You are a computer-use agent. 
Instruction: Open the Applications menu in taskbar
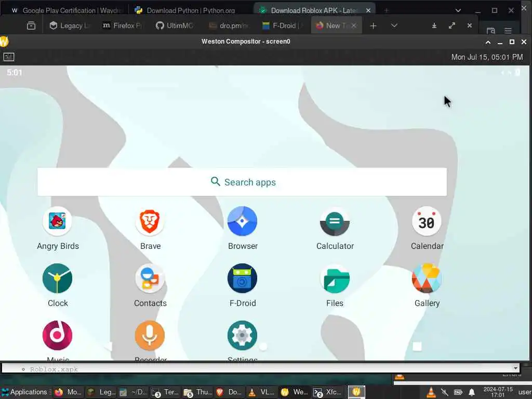tap(26, 392)
